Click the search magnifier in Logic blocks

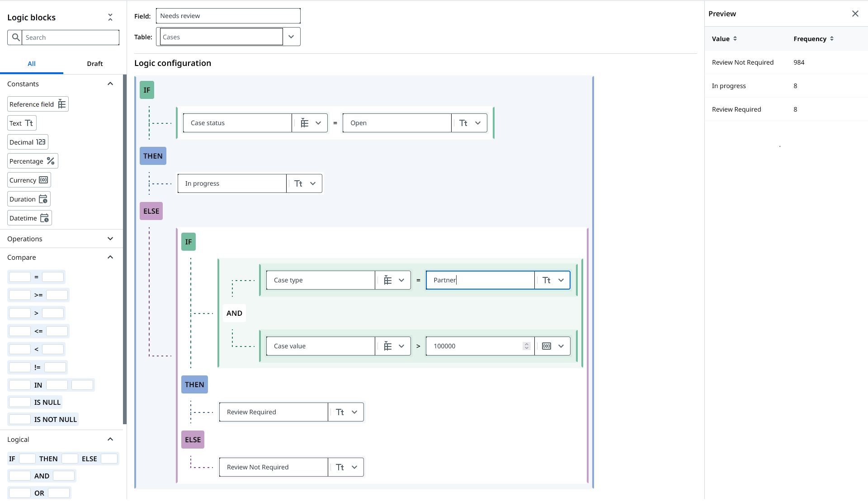(x=16, y=37)
